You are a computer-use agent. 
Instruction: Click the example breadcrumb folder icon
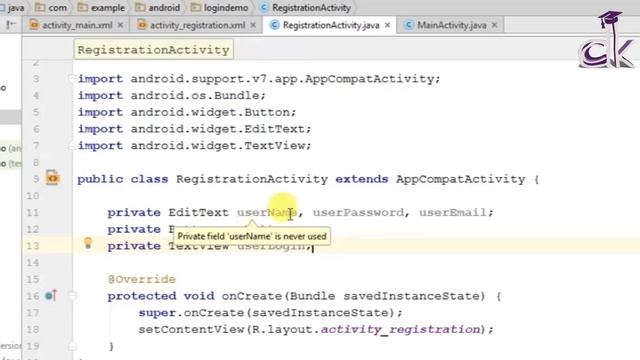(82, 8)
